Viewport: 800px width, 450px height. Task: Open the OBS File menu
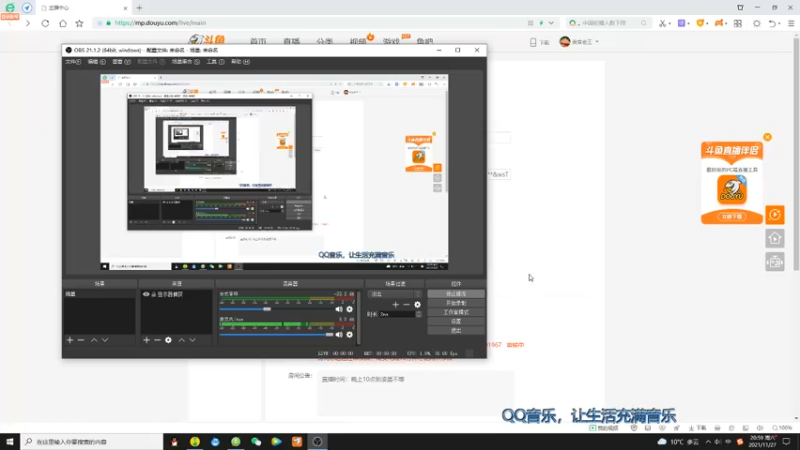point(73,62)
